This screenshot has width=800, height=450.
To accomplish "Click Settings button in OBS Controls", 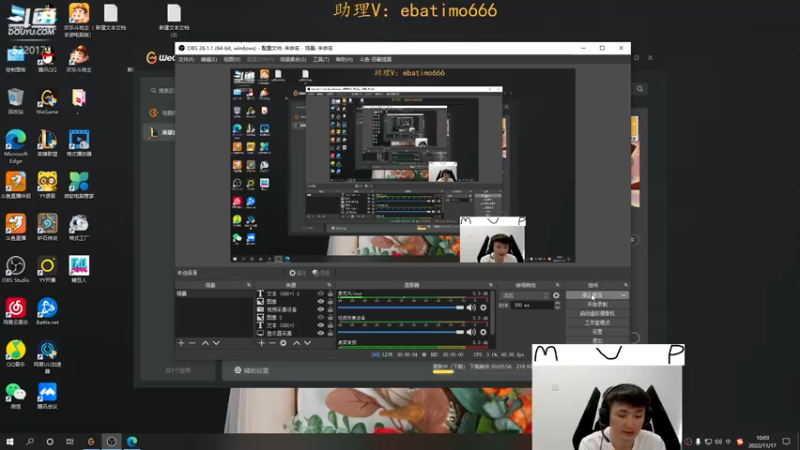I will point(597,332).
